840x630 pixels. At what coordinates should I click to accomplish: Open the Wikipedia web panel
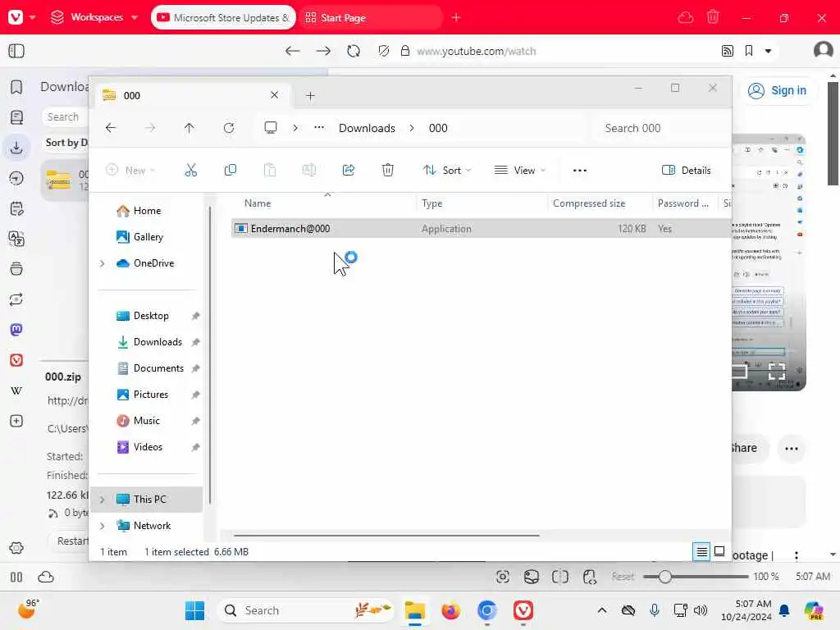tap(16, 390)
